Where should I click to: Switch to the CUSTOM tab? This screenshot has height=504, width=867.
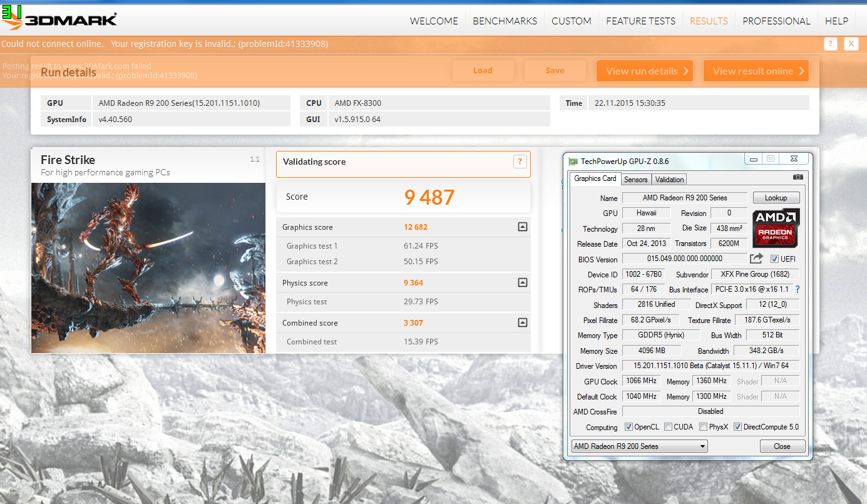click(x=572, y=21)
